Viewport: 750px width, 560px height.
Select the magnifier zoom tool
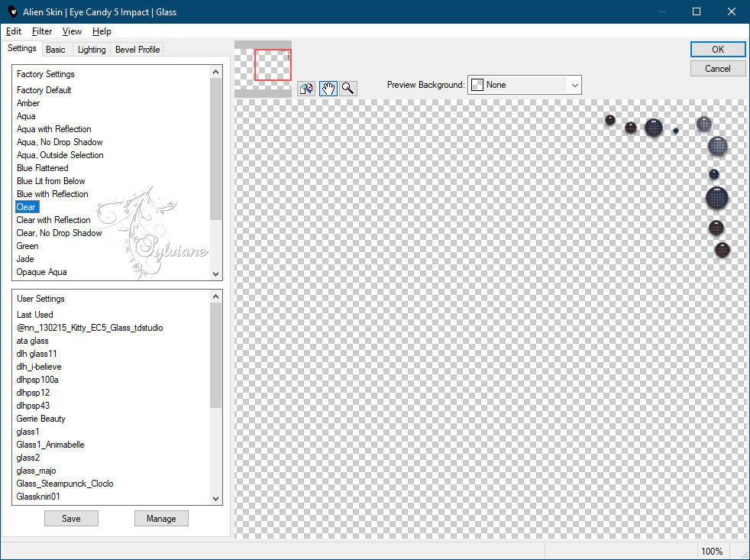pyautogui.click(x=348, y=89)
